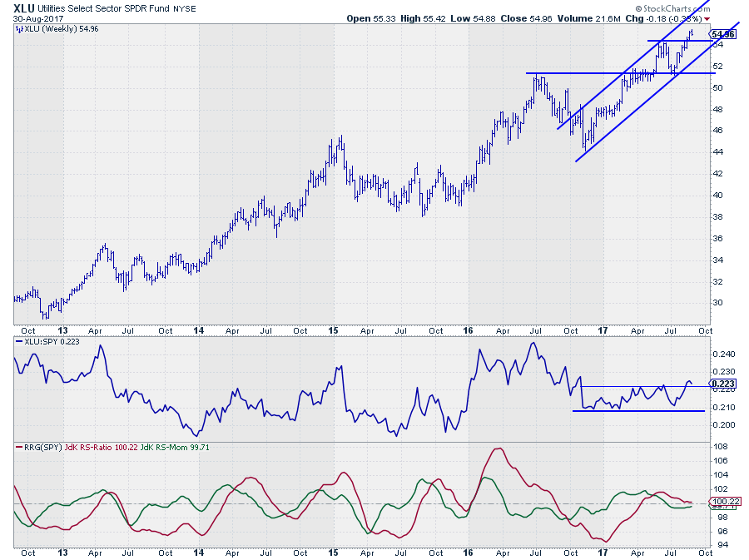Open the StockCharts.com watermark link
The width and height of the screenshot is (749, 560).
(x=672, y=8)
